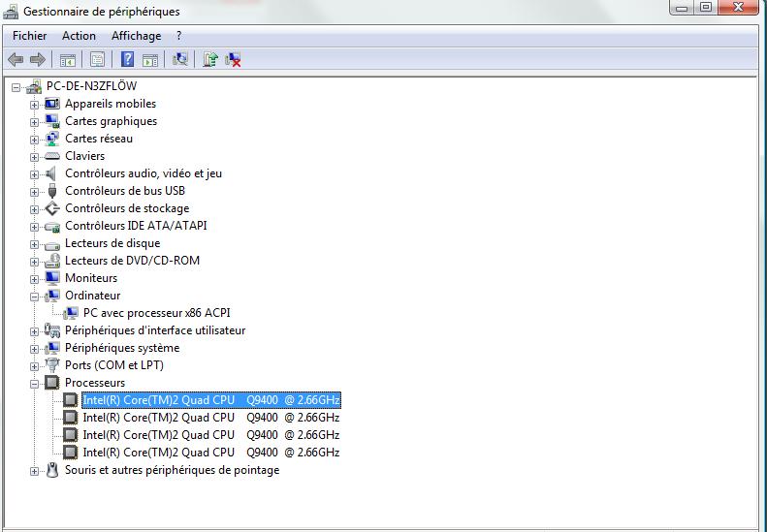Expand the Cartes graphiques node
Screen dimensions: 767x532
(35, 122)
